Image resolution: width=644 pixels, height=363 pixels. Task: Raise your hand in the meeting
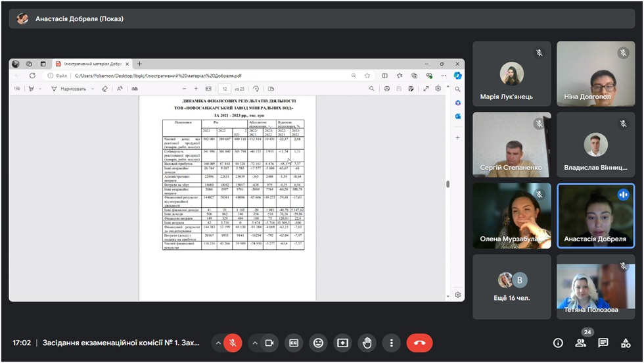(x=367, y=343)
